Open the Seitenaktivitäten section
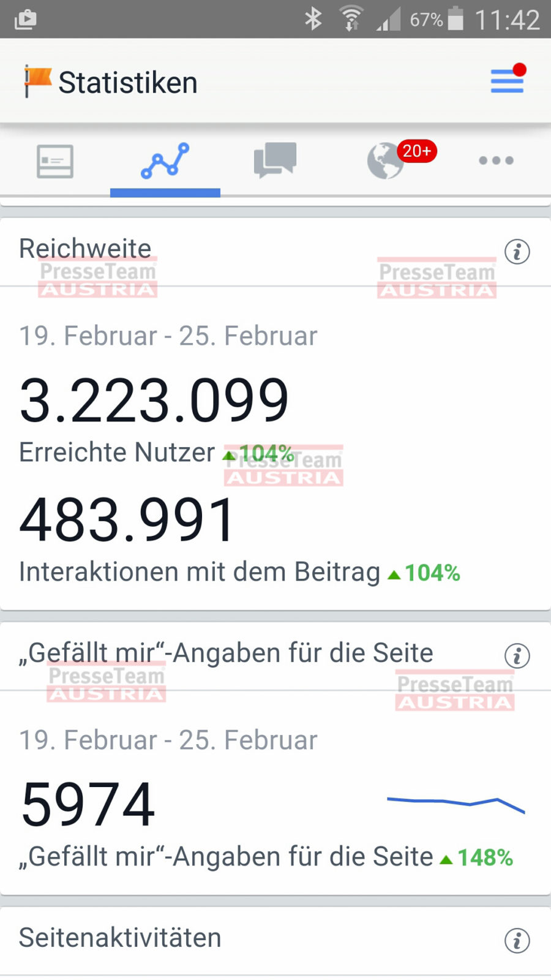Screen dimensions: 551x980 tap(120, 938)
